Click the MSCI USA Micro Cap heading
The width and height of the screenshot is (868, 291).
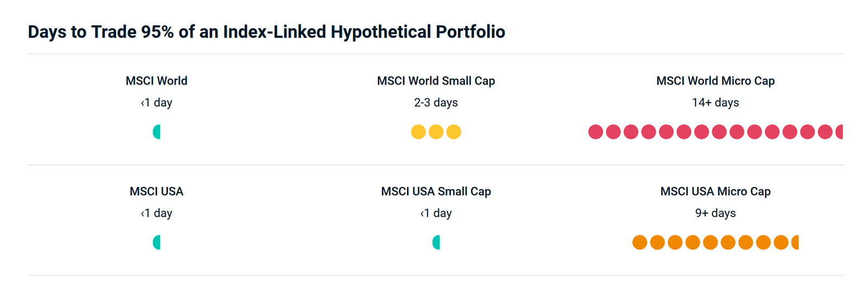tap(715, 191)
